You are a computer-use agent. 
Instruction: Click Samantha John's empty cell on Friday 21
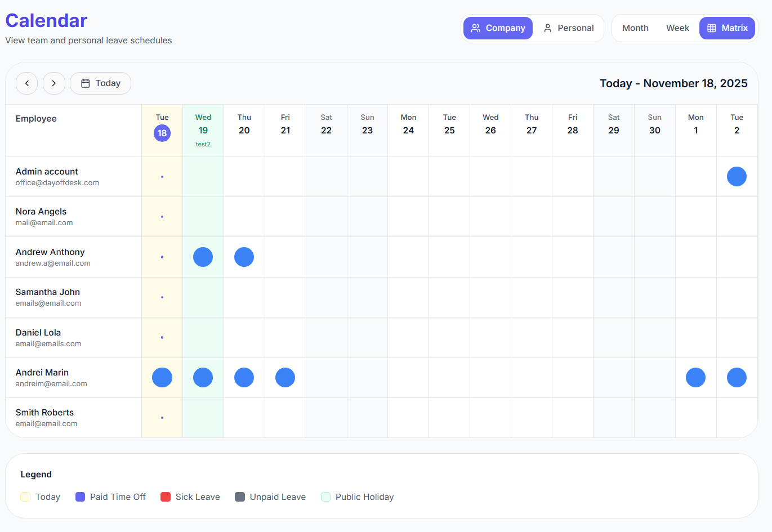[x=285, y=297]
